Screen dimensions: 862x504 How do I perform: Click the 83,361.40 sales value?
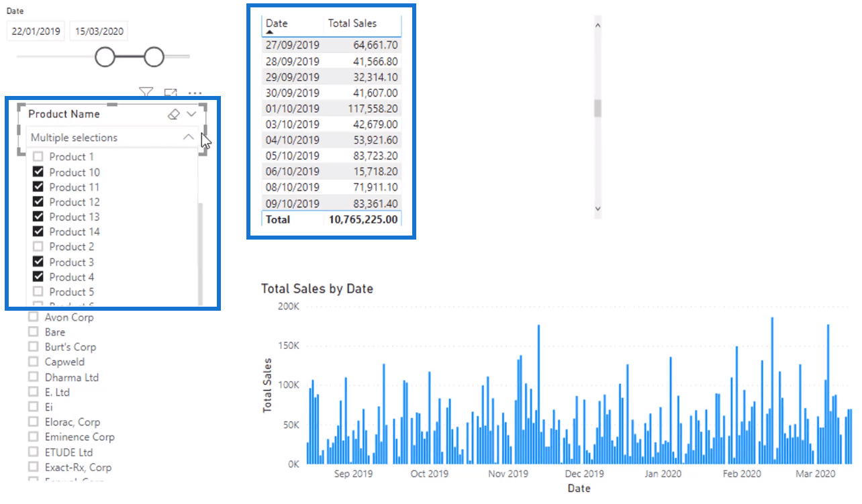click(x=375, y=203)
